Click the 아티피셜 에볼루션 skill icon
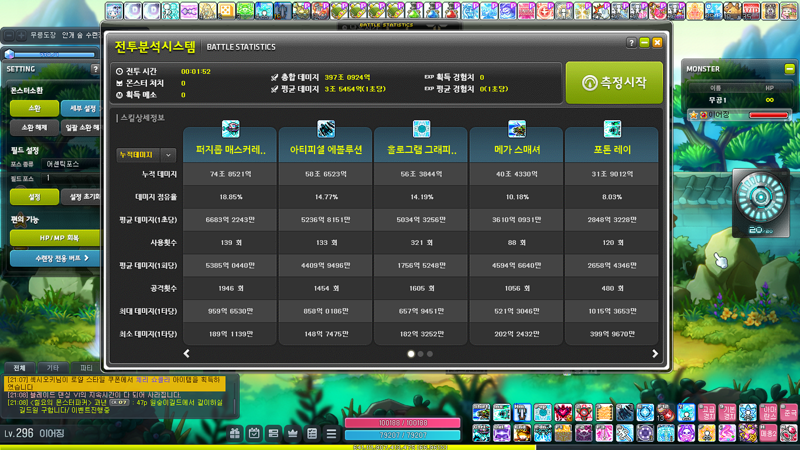The width and height of the screenshot is (800, 450). click(326, 129)
